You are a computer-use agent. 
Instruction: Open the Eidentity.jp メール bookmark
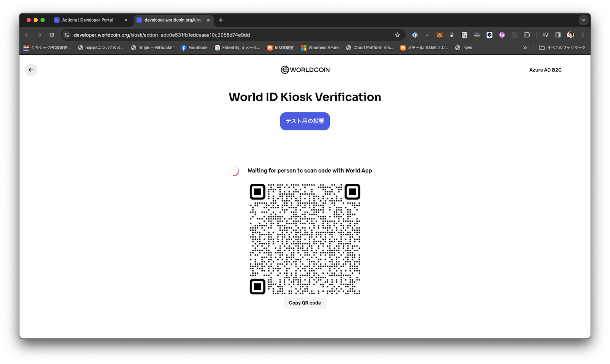[238, 48]
